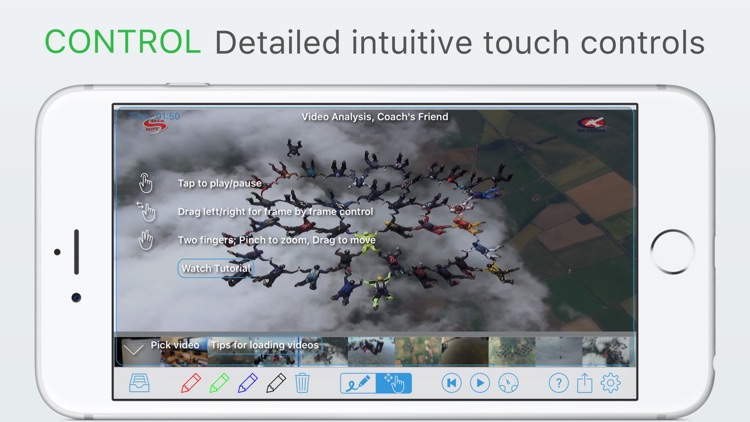
Task: Click the Skydive logo at top right
Action: pos(591,124)
